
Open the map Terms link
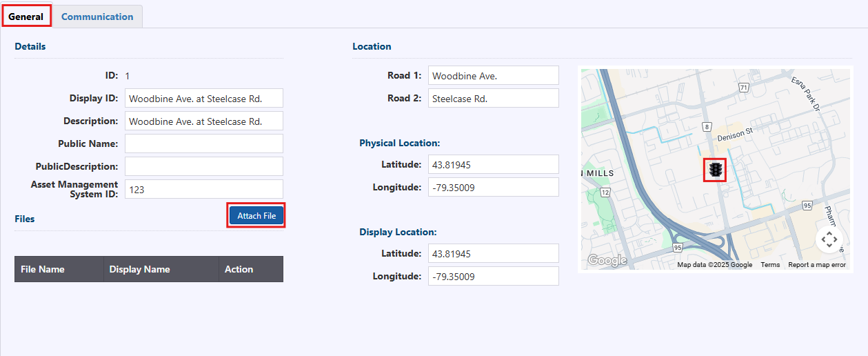[770, 265]
